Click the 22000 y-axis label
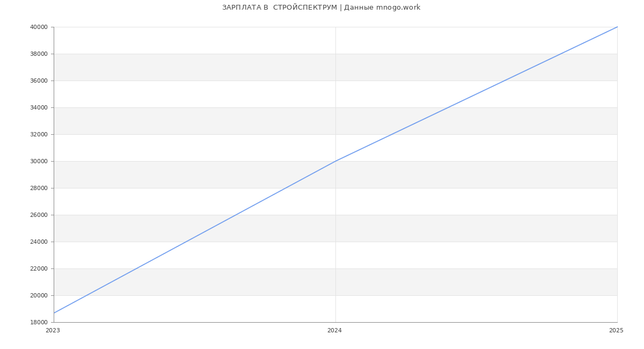Viewport: 644px width, 349px height. pyautogui.click(x=39, y=268)
